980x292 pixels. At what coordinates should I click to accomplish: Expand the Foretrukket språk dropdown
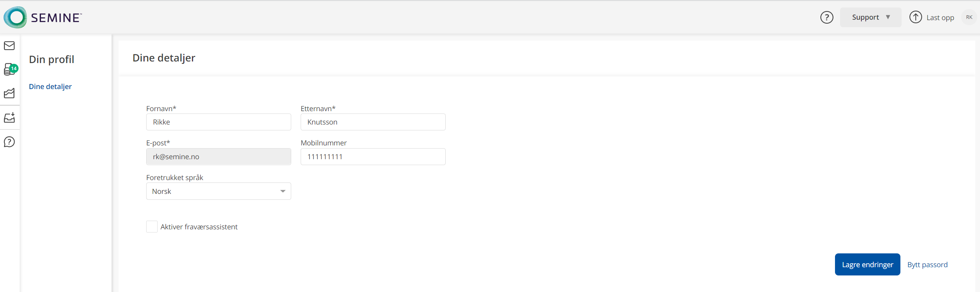pos(218,191)
